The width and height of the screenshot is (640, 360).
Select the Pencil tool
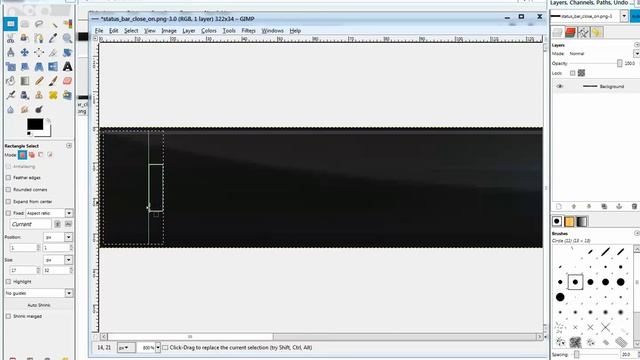tap(39, 81)
